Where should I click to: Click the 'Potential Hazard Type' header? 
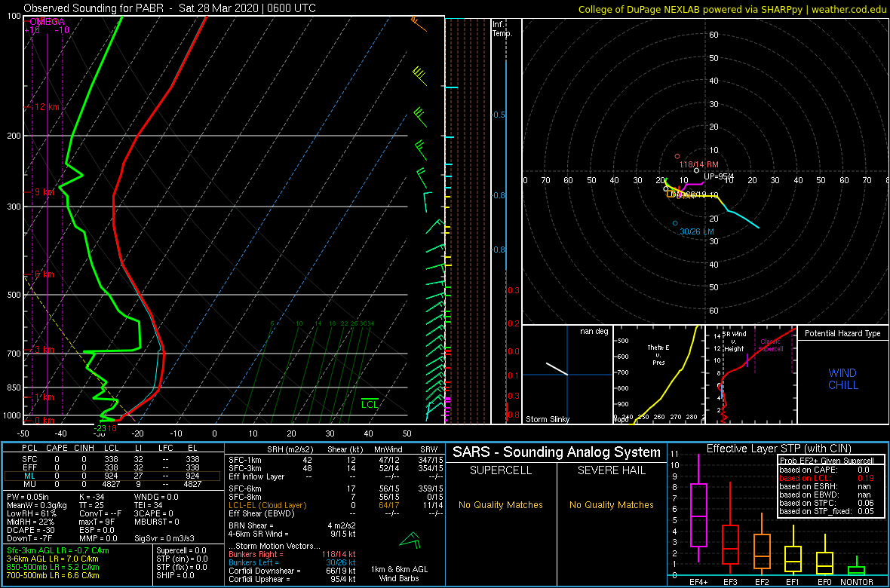pyautogui.click(x=842, y=334)
